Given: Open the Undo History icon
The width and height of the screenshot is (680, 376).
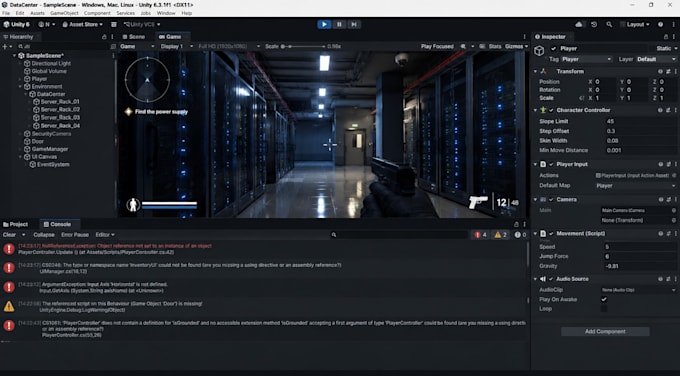Looking at the screenshot, I should click(594, 24).
